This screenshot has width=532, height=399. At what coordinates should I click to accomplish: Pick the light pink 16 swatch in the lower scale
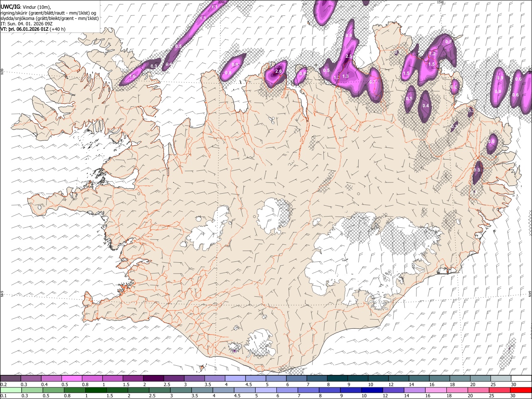tap(436, 389)
